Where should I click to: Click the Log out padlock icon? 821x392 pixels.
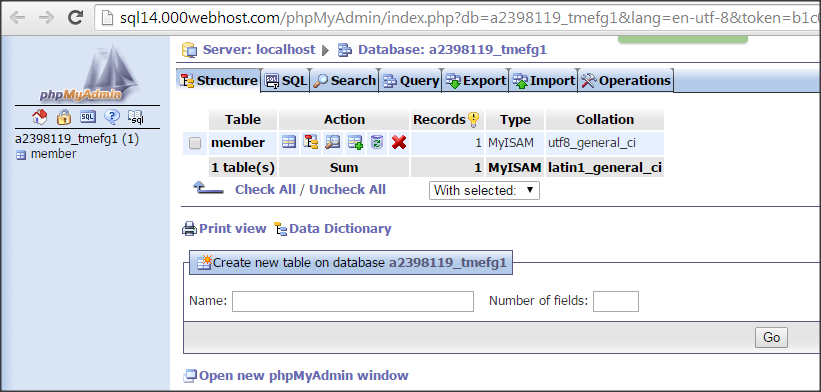point(64,117)
